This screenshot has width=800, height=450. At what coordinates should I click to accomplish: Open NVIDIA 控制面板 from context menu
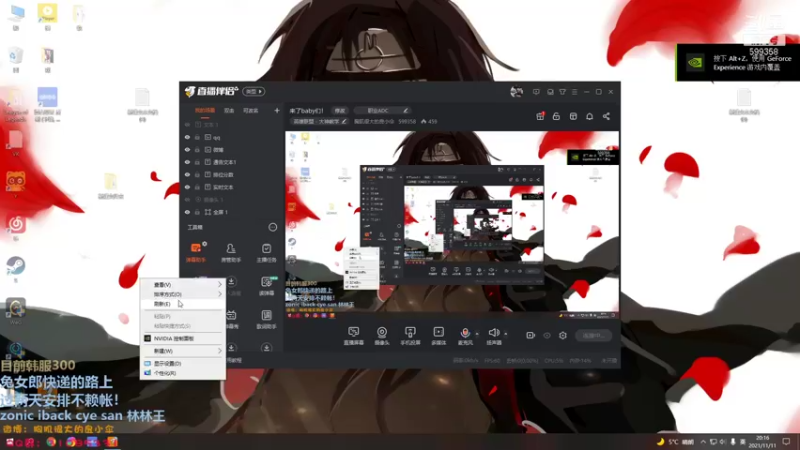183,338
